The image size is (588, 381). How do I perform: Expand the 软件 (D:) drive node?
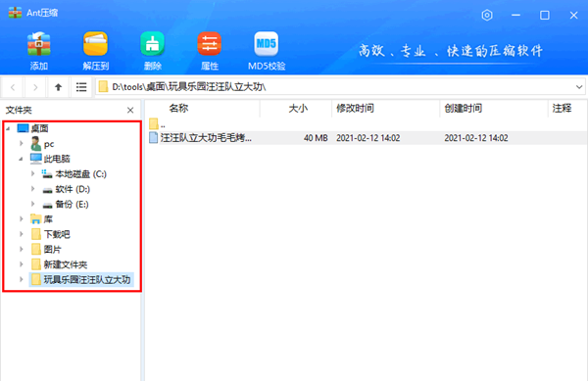pyautogui.click(x=33, y=189)
